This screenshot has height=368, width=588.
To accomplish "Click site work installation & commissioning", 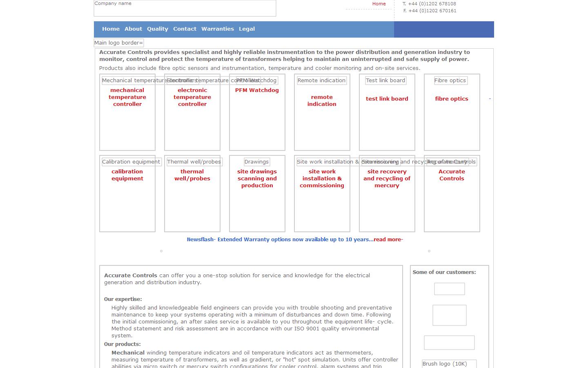I will [322, 178].
